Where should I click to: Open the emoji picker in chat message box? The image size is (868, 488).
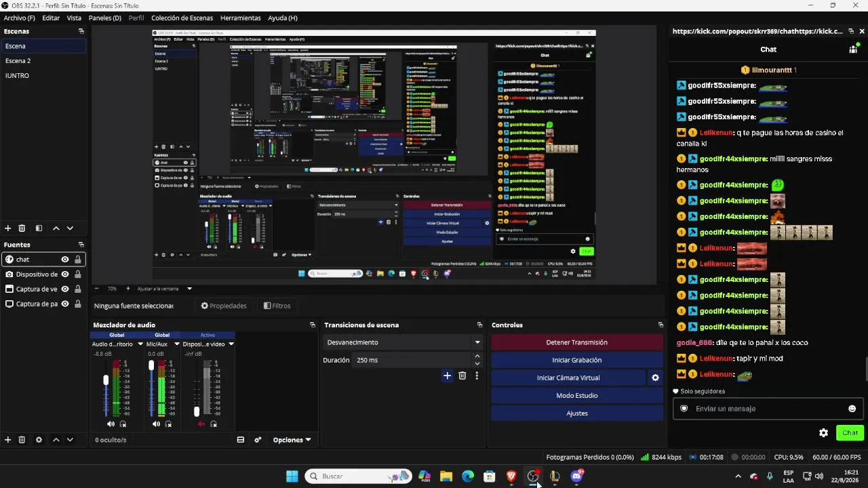852,409
